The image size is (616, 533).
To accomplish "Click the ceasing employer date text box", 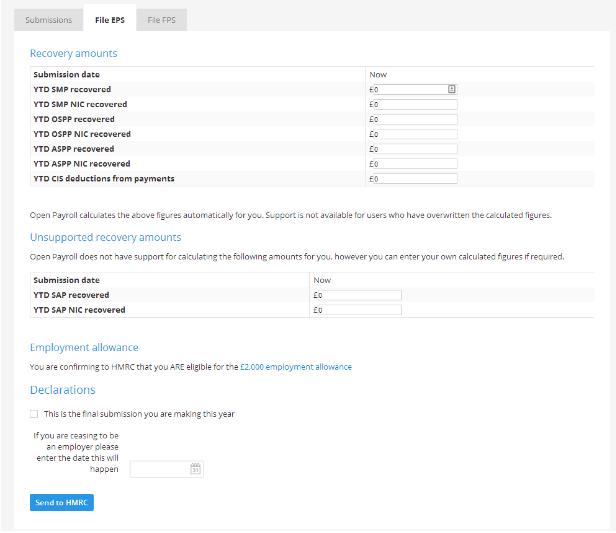I will pyautogui.click(x=158, y=469).
